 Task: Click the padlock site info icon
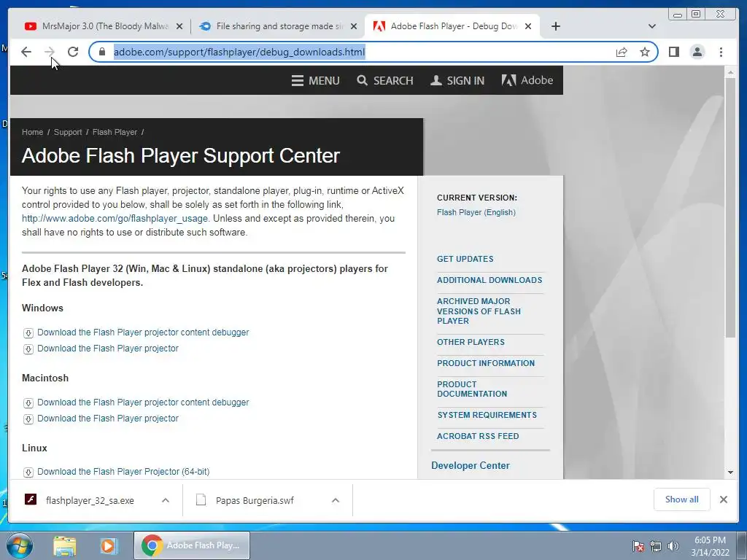101,52
